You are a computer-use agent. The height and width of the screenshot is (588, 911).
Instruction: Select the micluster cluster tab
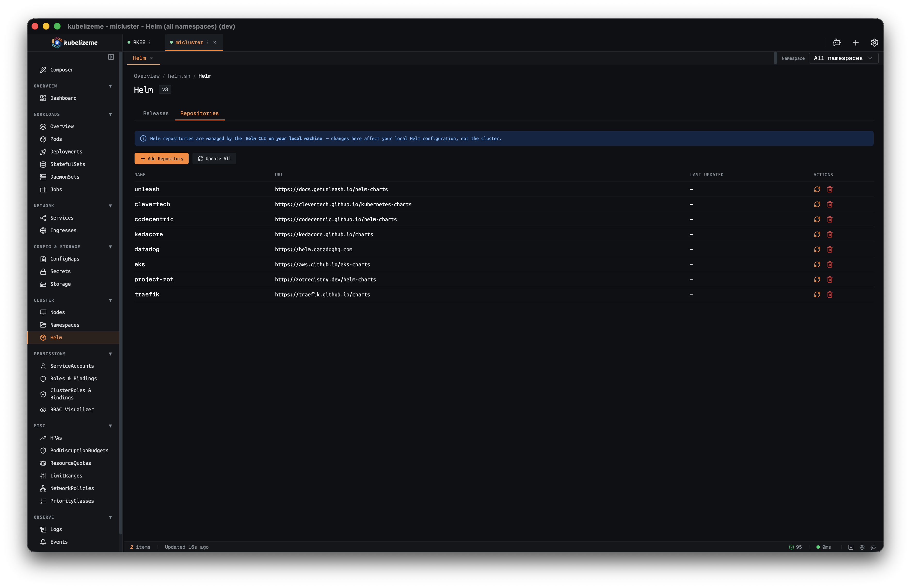pos(189,42)
